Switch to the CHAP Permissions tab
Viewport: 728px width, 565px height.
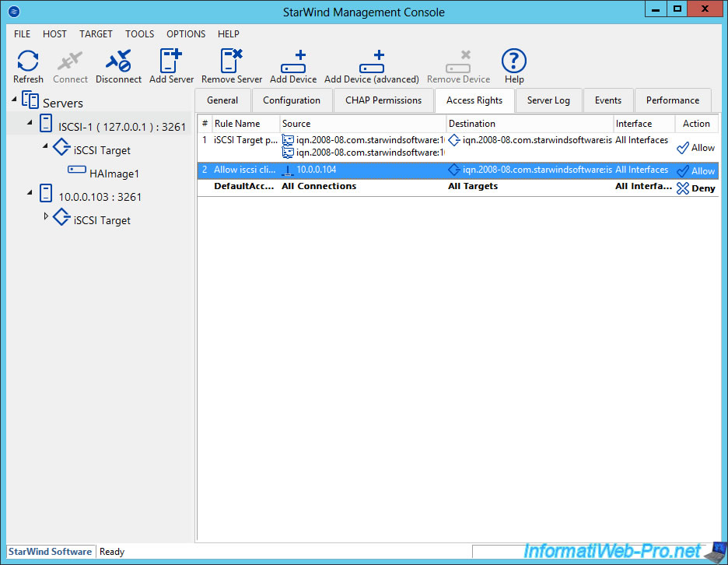(x=383, y=100)
